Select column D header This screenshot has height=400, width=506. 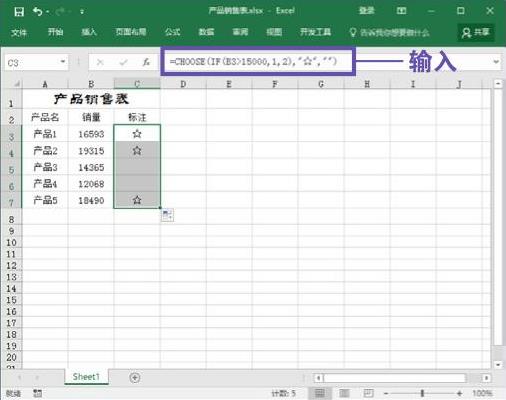coord(183,84)
